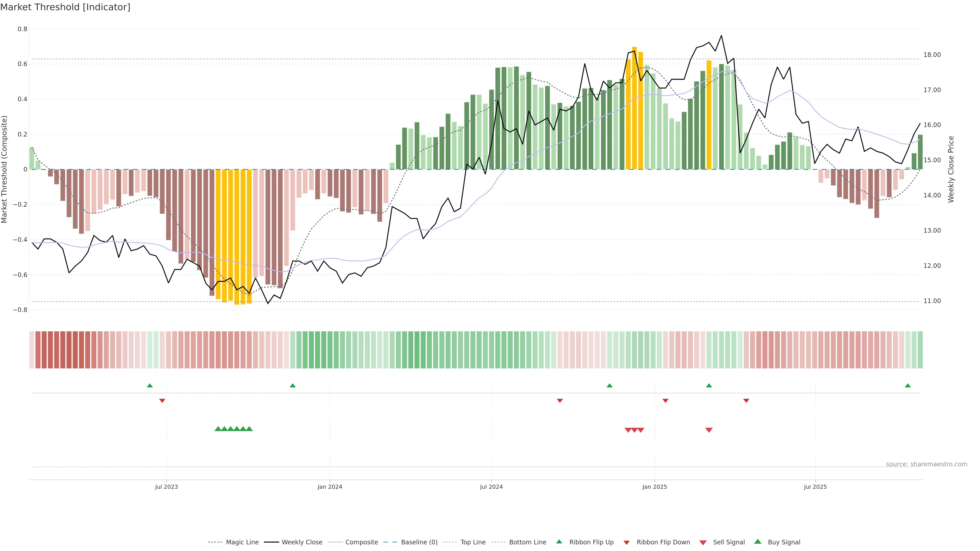Click the Market Threshold [Indicator] title
Image resolution: width=980 pixels, height=551 pixels.
[65, 7]
